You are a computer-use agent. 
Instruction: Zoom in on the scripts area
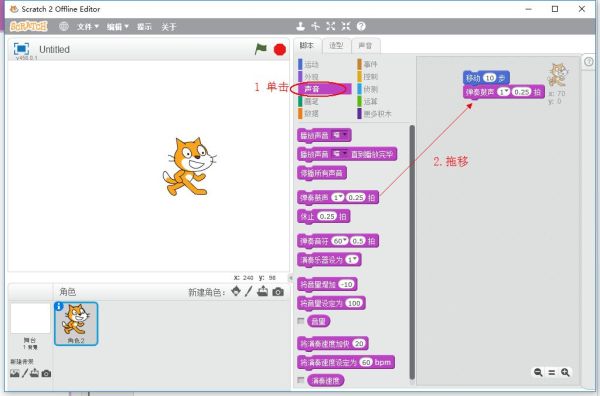565,372
